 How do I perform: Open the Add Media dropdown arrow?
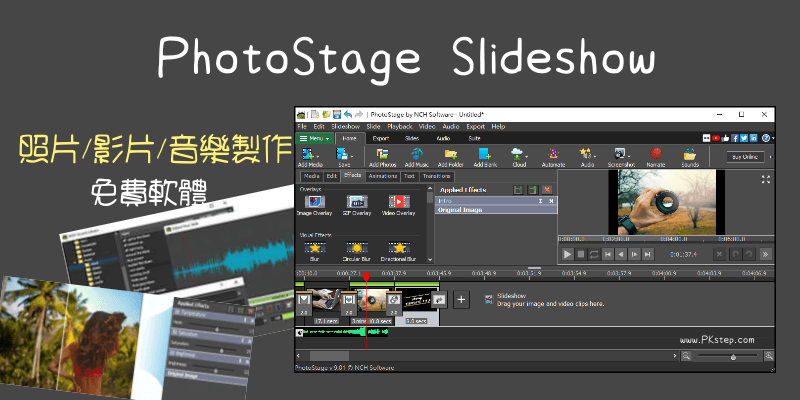pyautogui.click(x=318, y=156)
